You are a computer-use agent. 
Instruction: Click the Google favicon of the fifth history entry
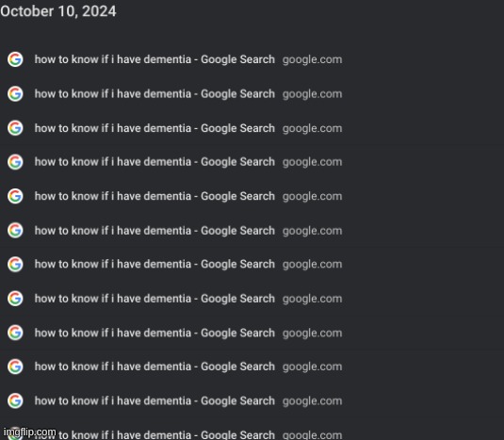coord(15,196)
